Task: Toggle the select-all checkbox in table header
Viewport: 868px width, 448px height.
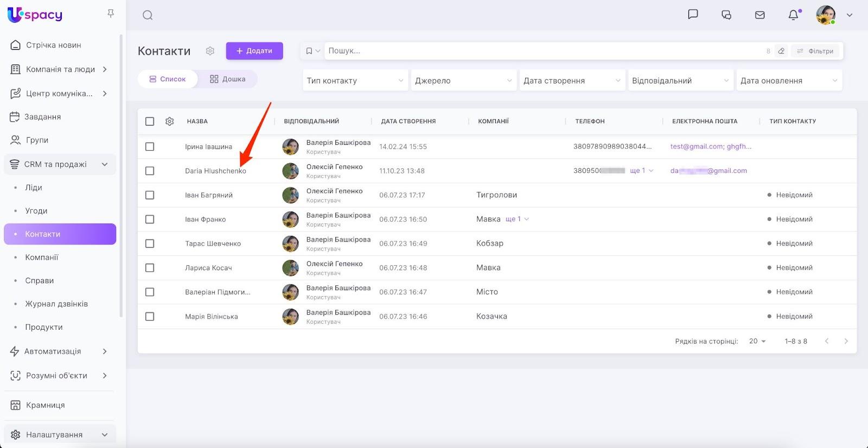Action: pyautogui.click(x=150, y=121)
